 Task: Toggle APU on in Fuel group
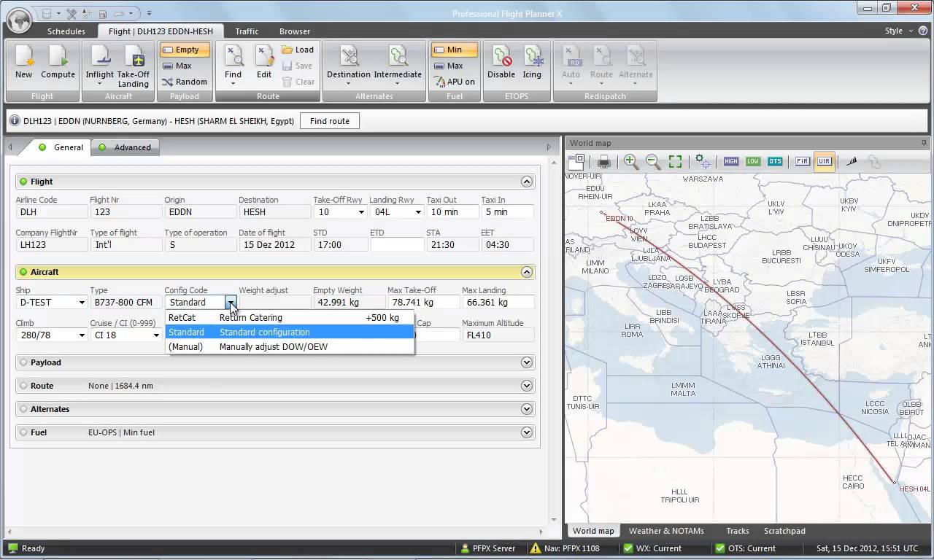pos(454,82)
